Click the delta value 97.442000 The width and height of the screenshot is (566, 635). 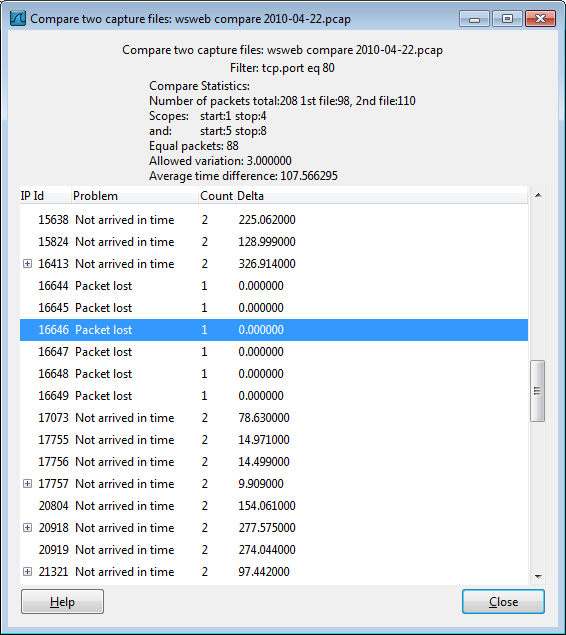[264, 572]
